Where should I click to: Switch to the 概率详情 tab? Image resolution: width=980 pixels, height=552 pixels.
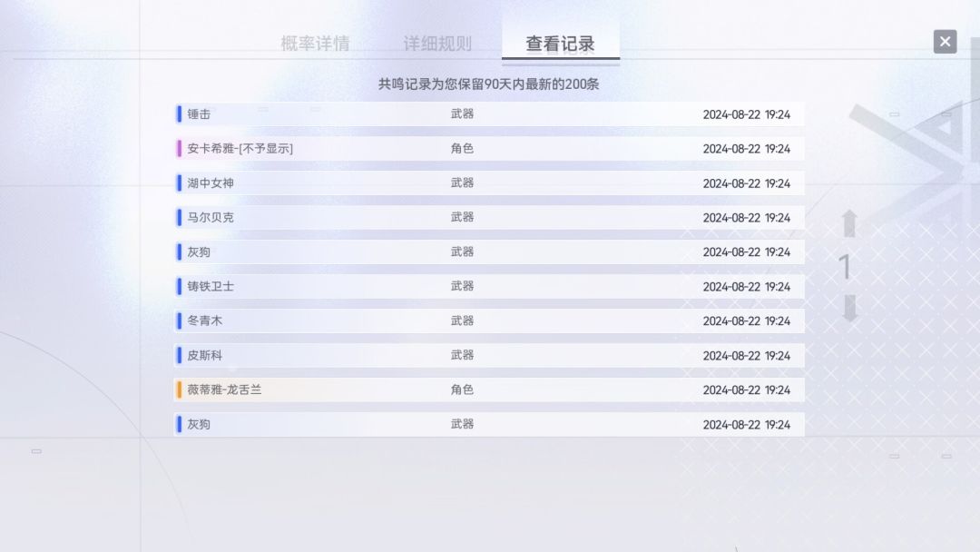315,44
